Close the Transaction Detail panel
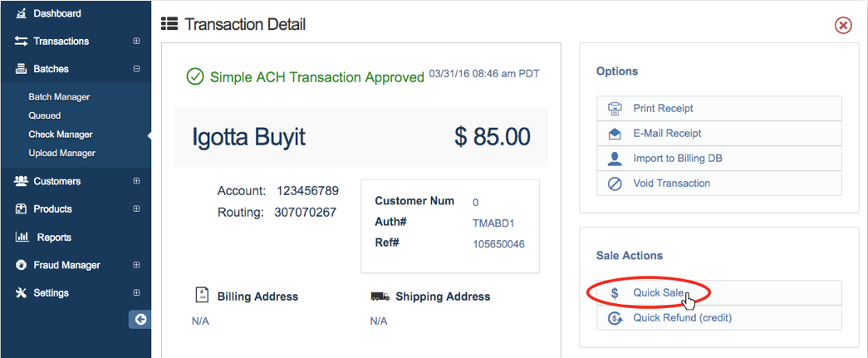Screen dimensions: 868x358 pos(843,25)
